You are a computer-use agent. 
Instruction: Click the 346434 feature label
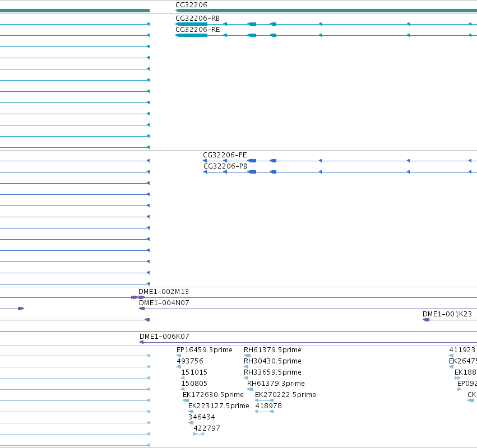click(x=201, y=417)
